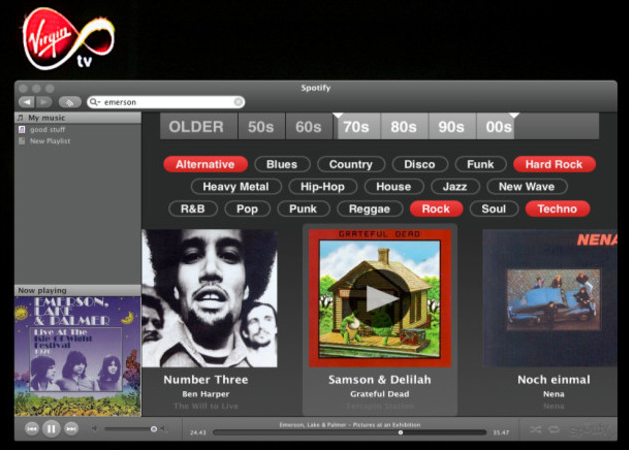This screenshot has height=450, width=629.
Task: Enable the R&B genre filter
Action: coord(193,209)
